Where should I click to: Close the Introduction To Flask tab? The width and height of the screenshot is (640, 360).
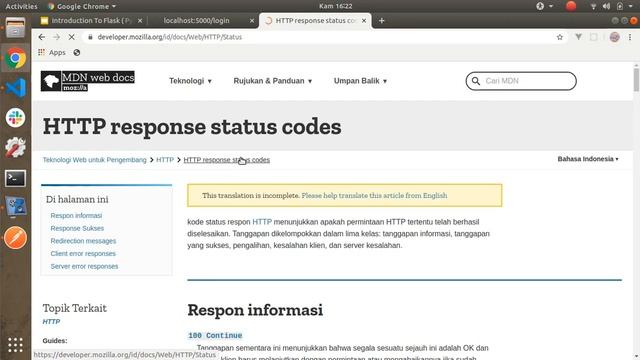pos(140,20)
